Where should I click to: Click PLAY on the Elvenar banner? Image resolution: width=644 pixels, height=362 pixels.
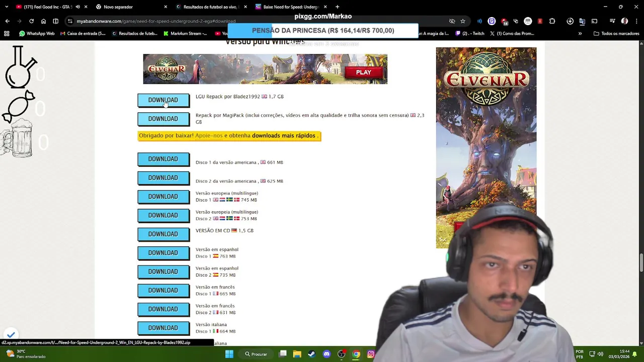(363, 72)
